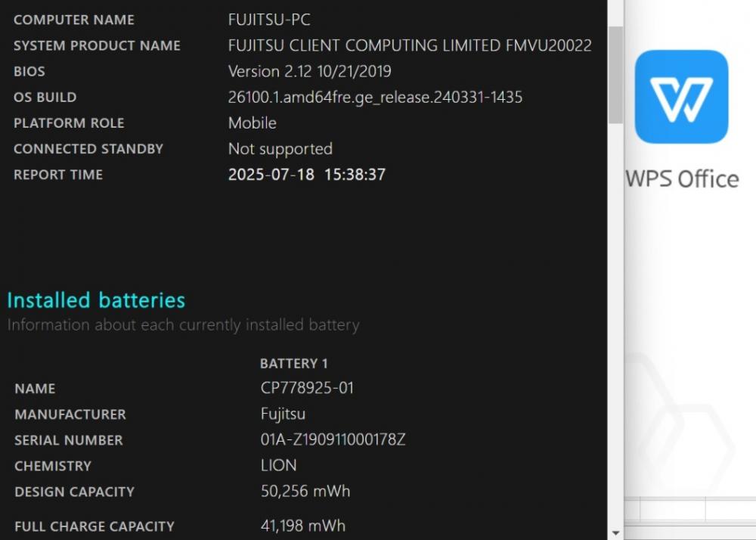756x540 pixels.
Task: Select manufacturer value Fujitsu
Action: click(x=283, y=414)
